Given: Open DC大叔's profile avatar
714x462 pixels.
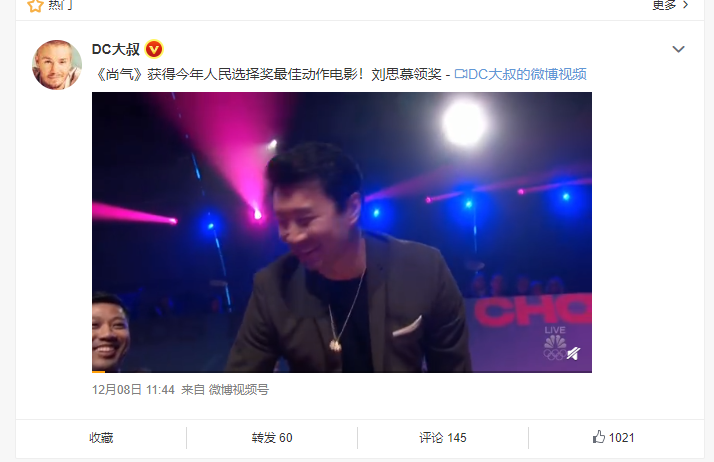Looking at the screenshot, I should [57, 65].
